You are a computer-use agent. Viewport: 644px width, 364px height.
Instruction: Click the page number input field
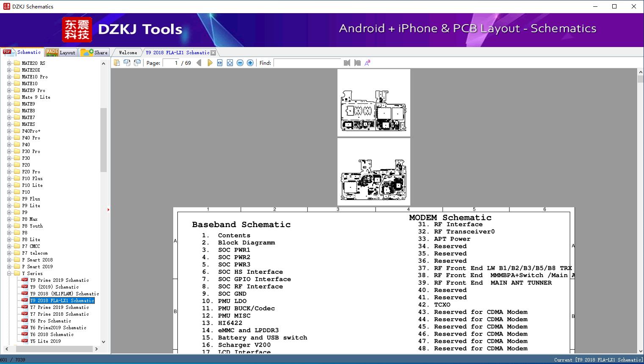171,63
